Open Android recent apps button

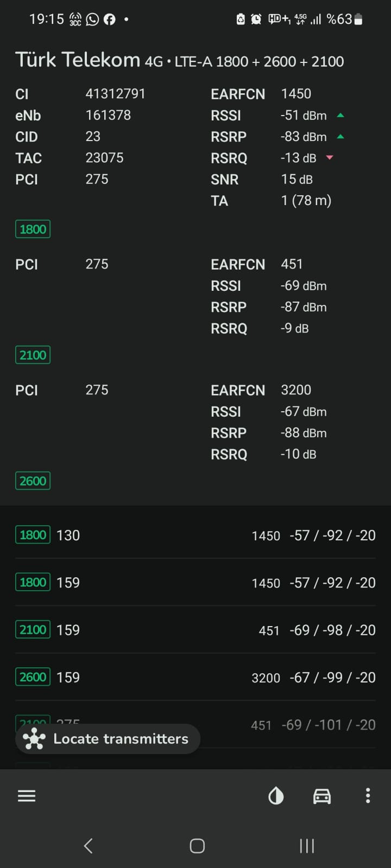coord(307,846)
